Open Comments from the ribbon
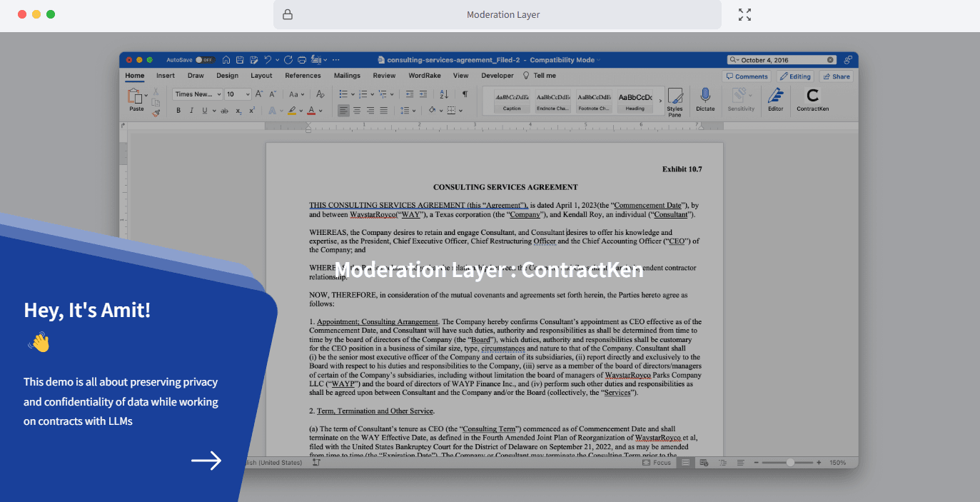Image resolution: width=980 pixels, height=502 pixels. click(x=747, y=76)
